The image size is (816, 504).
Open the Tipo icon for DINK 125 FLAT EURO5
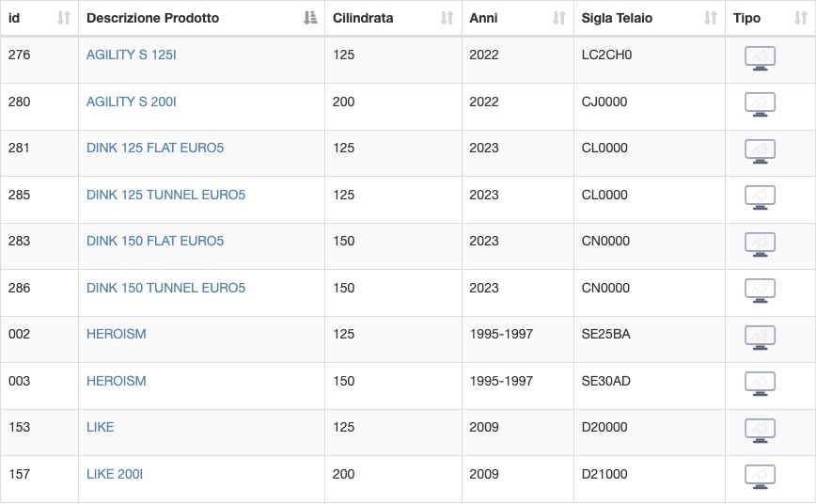tap(760, 151)
